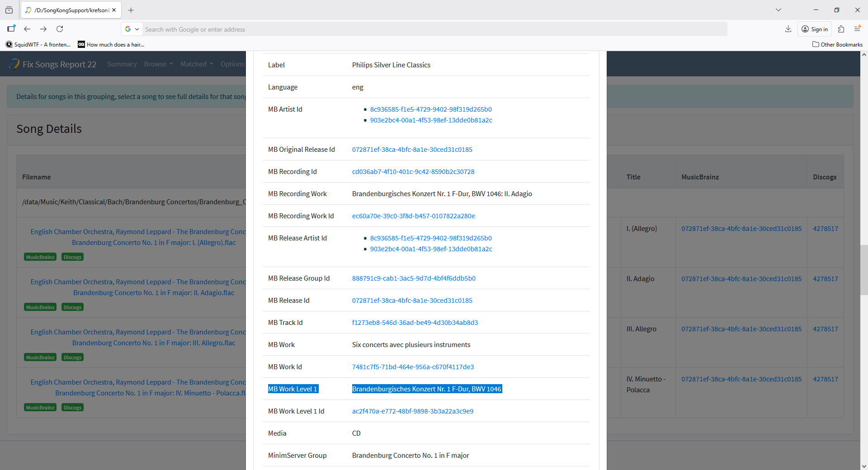Open the browser hamburger menu
The height and width of the screenshot is (470, 868).
pyautogui.click(x=857, y=29)
